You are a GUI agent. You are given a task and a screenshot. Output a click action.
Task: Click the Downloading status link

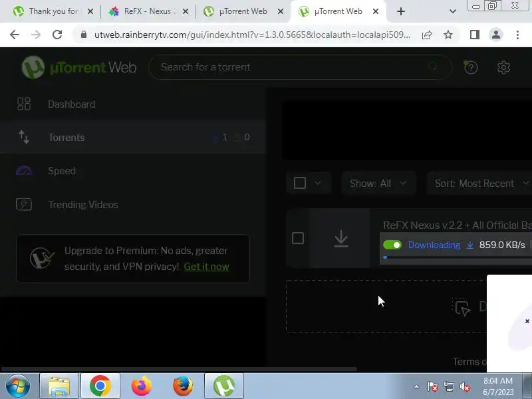coord(434,245)
